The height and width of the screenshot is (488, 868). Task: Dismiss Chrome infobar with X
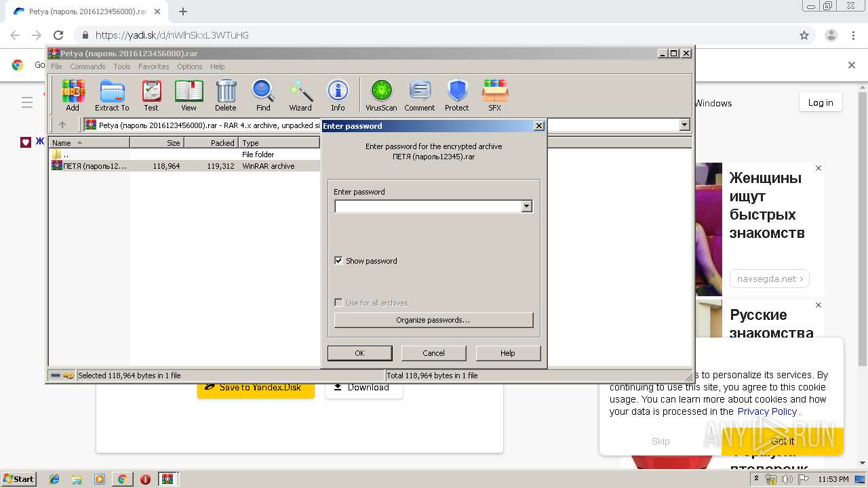click(x=852, y=65)
